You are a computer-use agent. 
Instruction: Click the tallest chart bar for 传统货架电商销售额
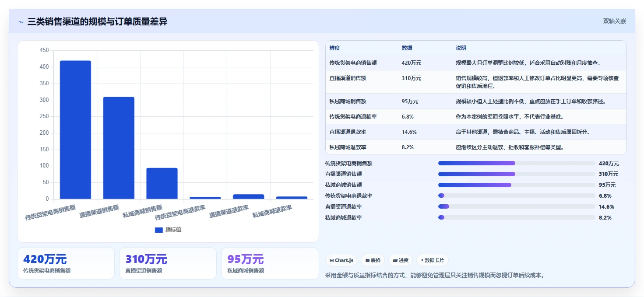click(x=75, y=130)
